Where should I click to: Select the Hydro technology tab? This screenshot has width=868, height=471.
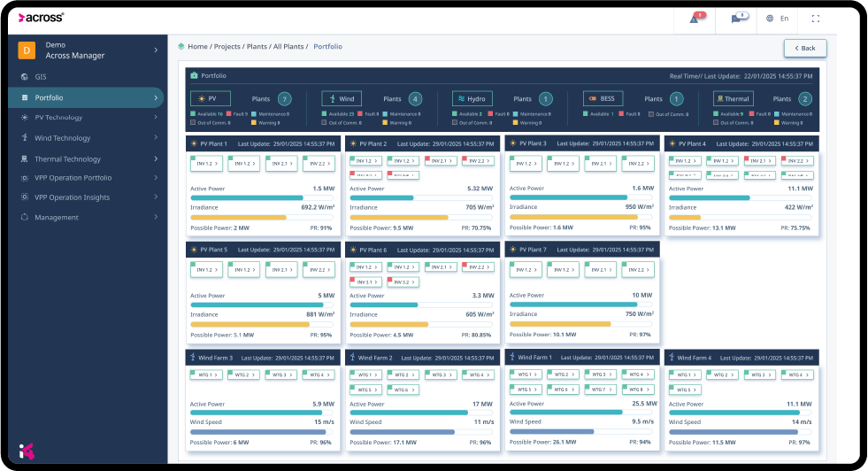[472, 98]
